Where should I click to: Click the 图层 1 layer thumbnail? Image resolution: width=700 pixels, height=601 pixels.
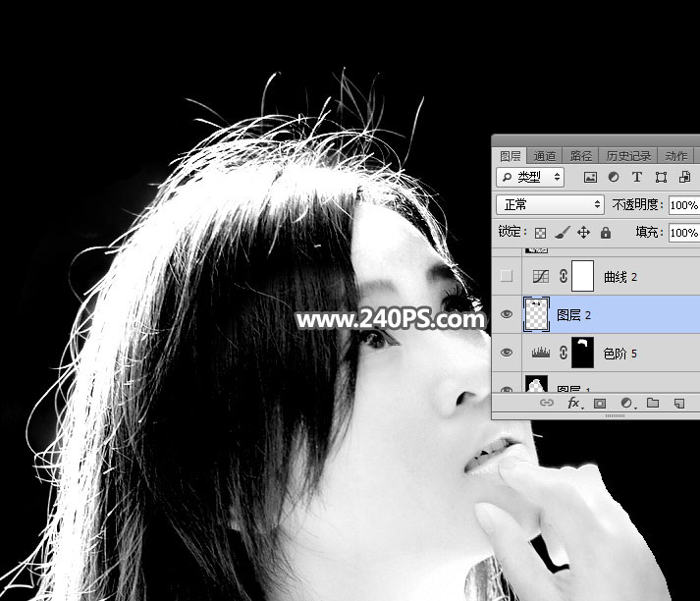pyautogui.click(x=536, y=384)
